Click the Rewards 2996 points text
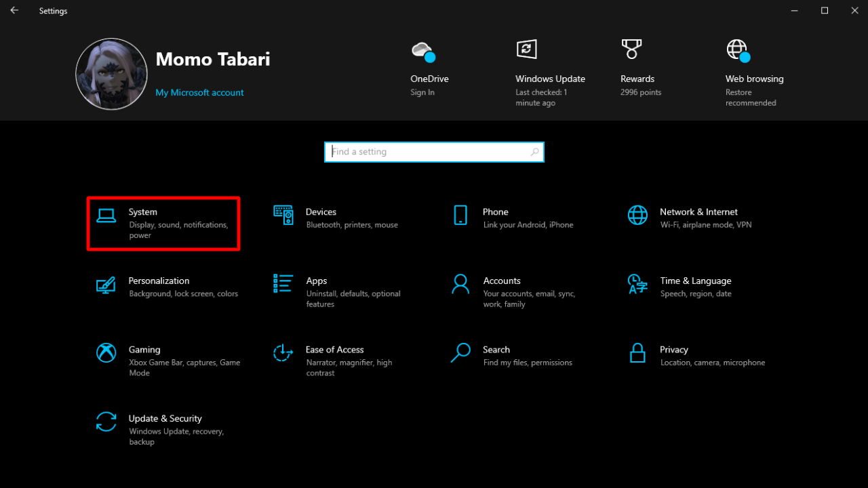This screenshot has height=488, width=868. pyautogui.click(x=641, y=93)
